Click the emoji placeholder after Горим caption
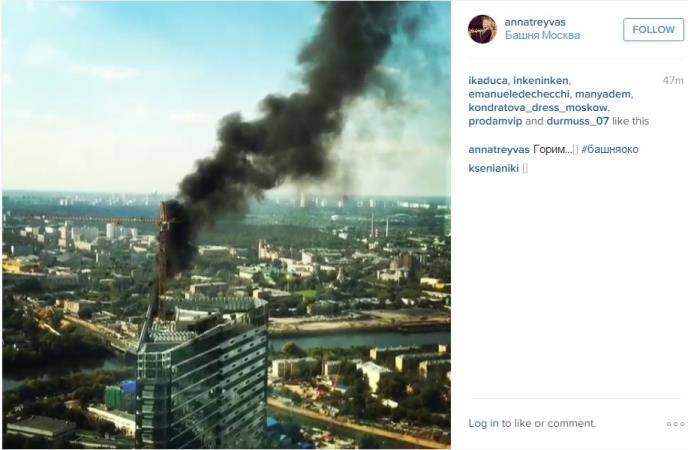The height and width of the screenshot is (450, 688). pos(576,150)
